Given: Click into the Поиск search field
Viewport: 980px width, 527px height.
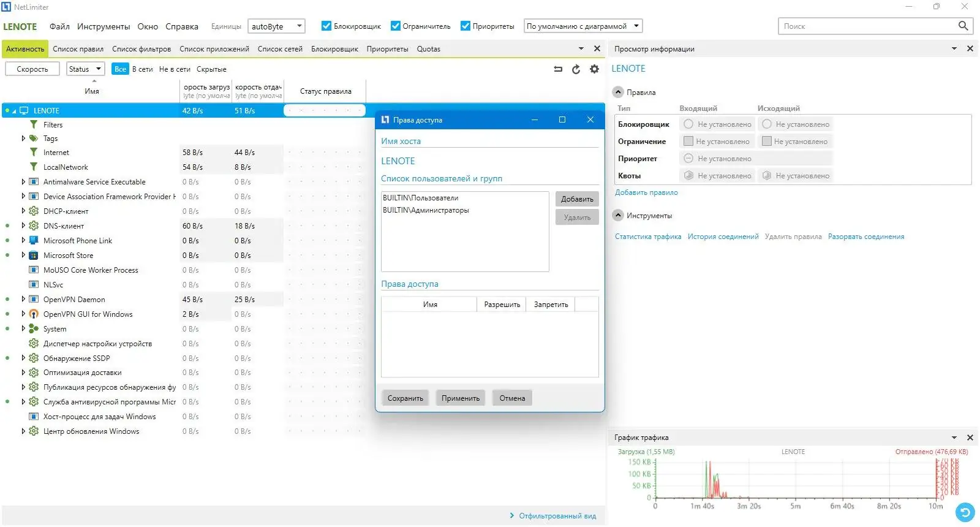Looking at the screenshot, I should click(869, 26).
